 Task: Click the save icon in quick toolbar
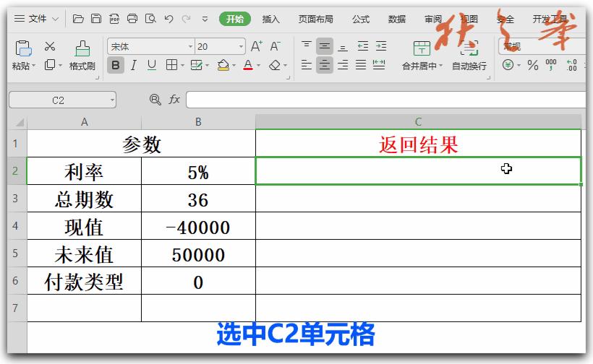point(96,19)
